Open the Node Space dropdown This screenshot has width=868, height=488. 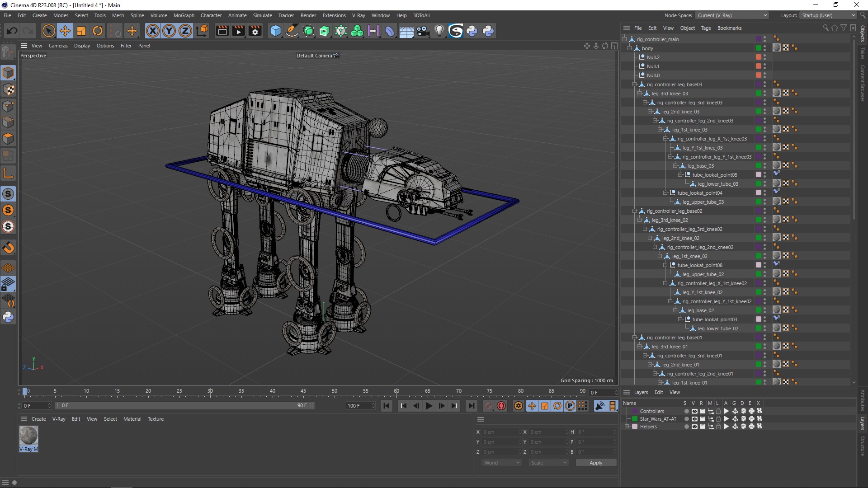[x=732, y=15]
